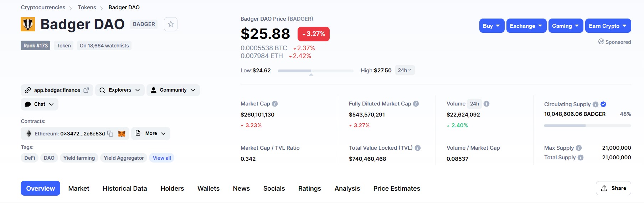Click the 24h low-high price range bar

(315, 71)
